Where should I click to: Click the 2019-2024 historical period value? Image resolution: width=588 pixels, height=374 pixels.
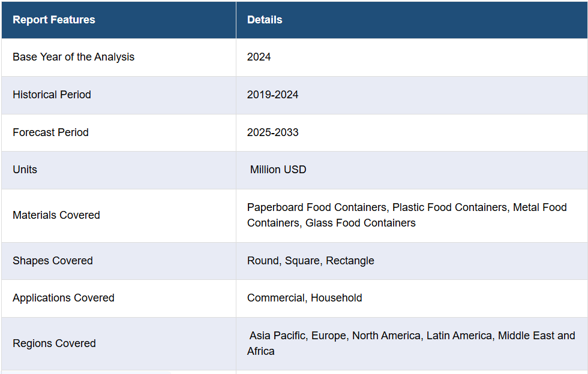point(272,95)
